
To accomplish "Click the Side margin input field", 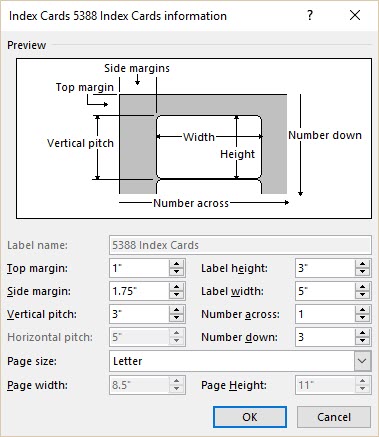I will [139, 291].
